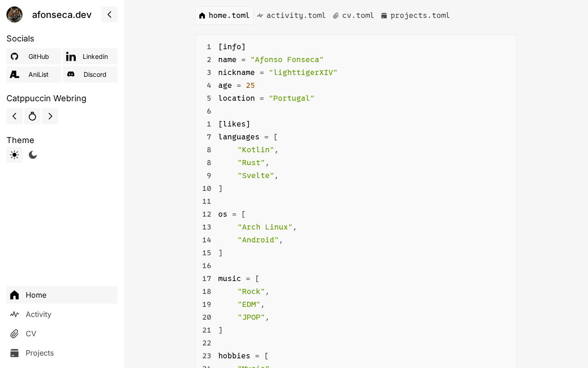Viewport: 588px width, 368px height.
Task: Navigate to Home in sidebar
Action: (x=62, y=295)
